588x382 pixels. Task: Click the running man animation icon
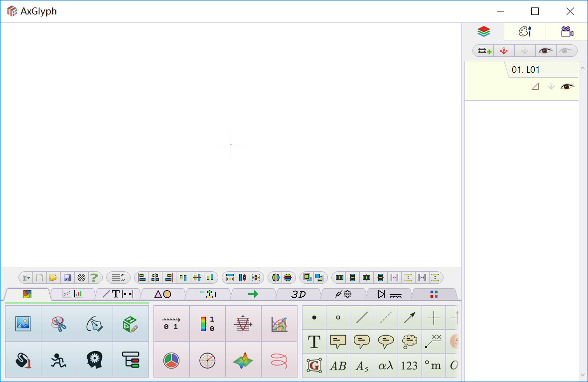59,360
